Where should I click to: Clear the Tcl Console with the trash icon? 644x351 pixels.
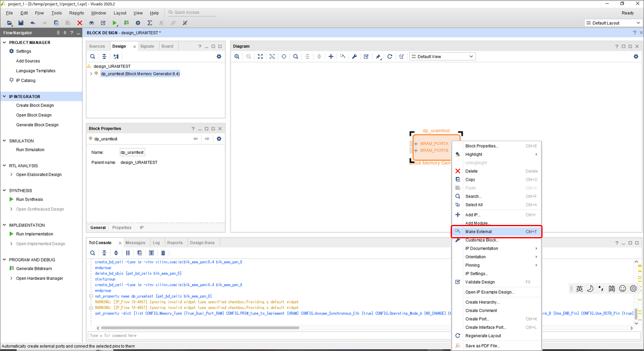click(x=163, y=253)
